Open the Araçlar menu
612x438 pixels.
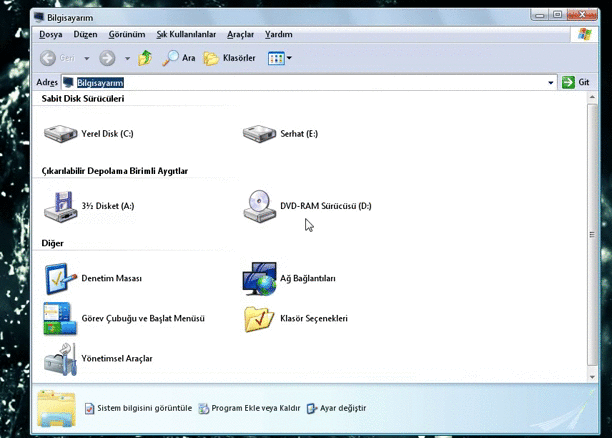click(x=240, y=35)
